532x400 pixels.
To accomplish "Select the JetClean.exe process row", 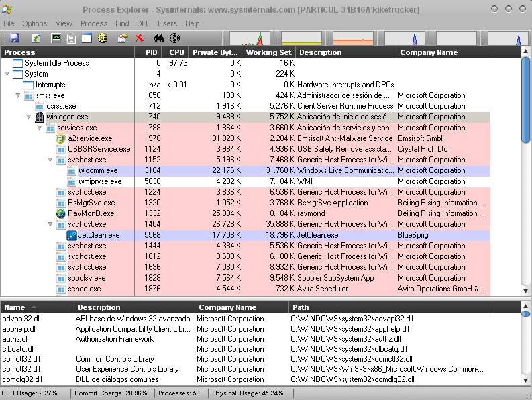I will (x=246, y=235).
